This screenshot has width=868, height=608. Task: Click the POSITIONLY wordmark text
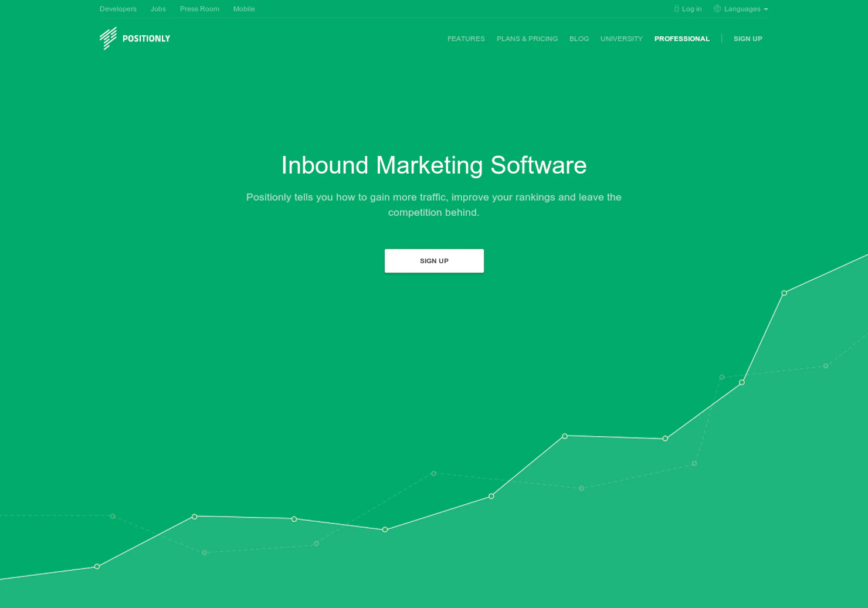click(x=146, y=39)
